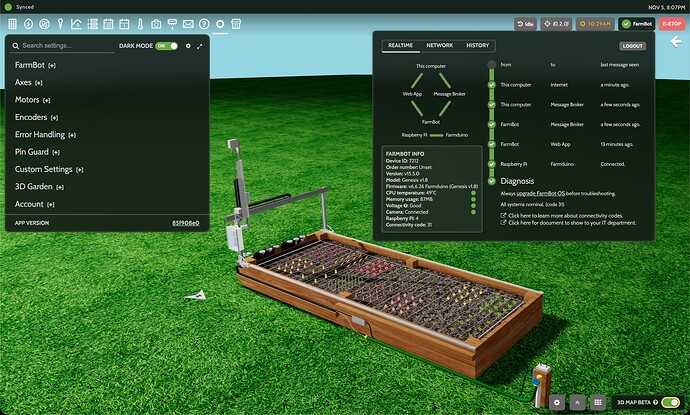Click the thermometer sensors icon
690x415 pixels.
140,23
